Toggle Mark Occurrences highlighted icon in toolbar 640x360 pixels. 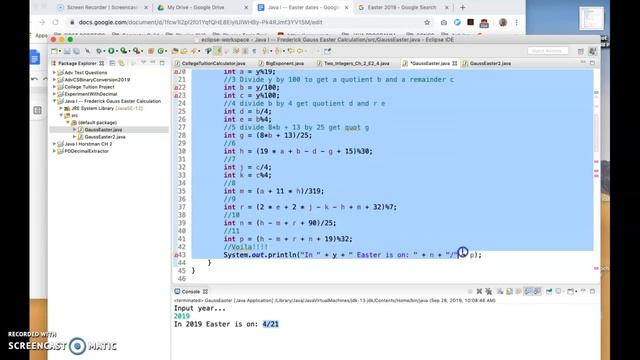tap(218, 51)
